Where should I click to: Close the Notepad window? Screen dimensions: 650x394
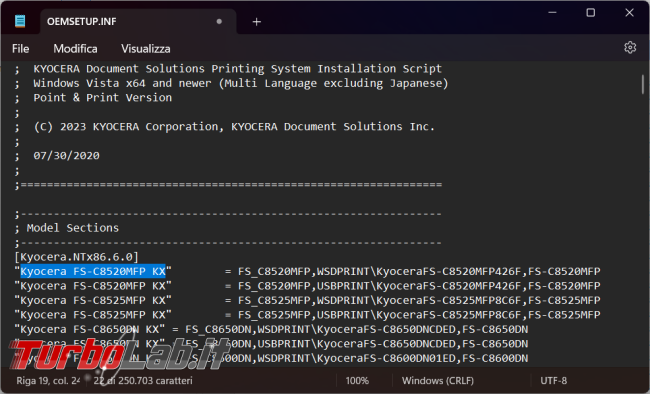pos(629,13)
